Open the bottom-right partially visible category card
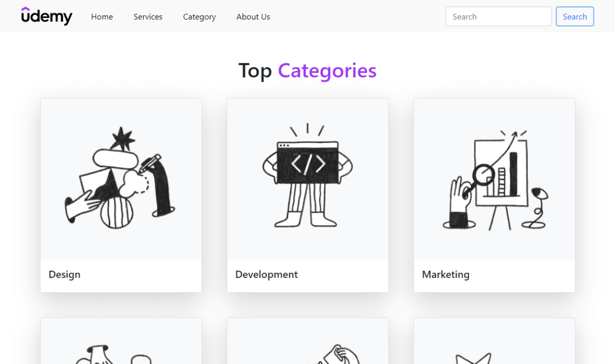The image size is (615, 364). pos(494,344)
